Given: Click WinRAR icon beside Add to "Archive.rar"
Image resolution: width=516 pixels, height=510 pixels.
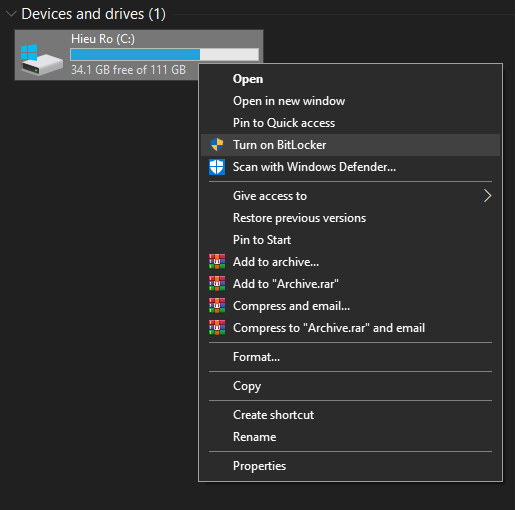Looking at the screenshot, I should point(217,284).
